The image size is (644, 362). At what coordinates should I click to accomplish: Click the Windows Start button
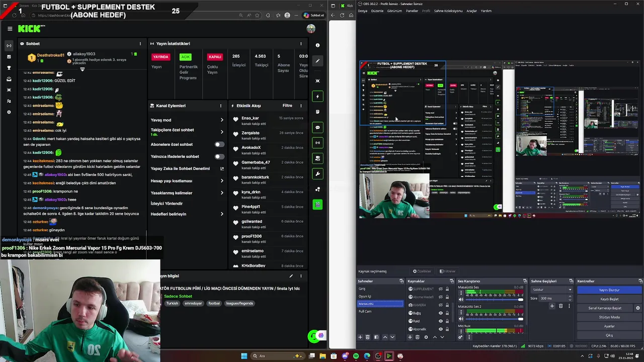click(244, 356)
